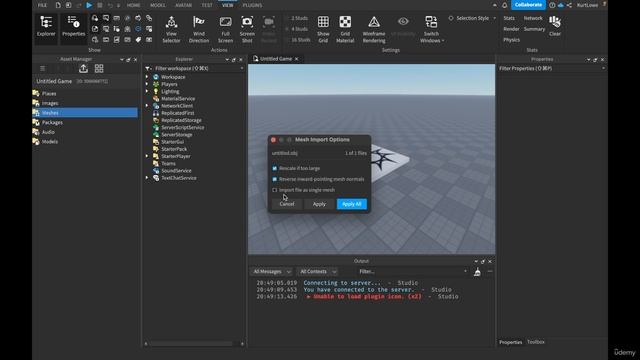Open notifications bell icon
Screen dimensions: 640x360
[504, 5]
